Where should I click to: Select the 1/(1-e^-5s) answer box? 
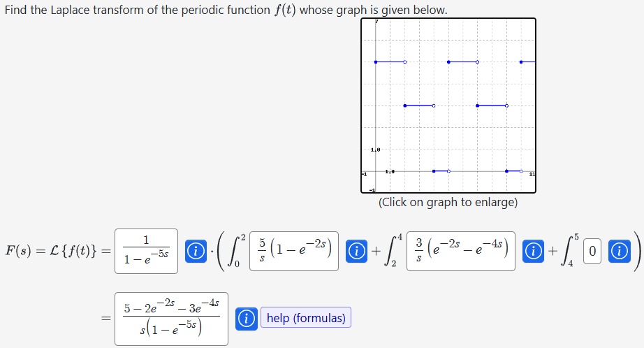tap(146, 251)
